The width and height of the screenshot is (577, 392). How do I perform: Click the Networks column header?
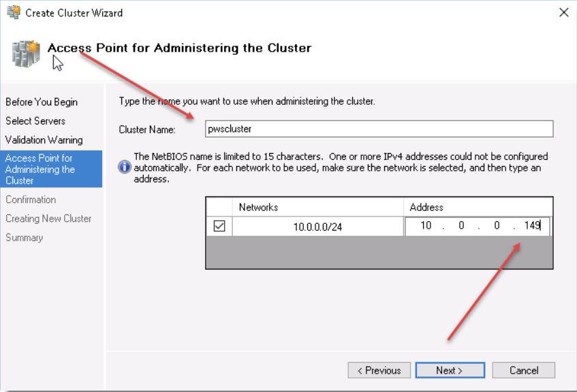pos(318,207)
